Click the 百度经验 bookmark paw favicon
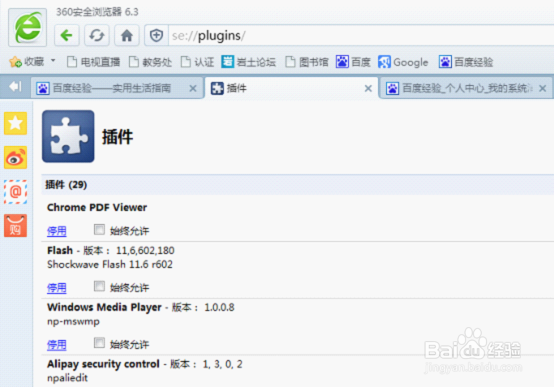This screenshot has height=387, width=554. point(445,61)
